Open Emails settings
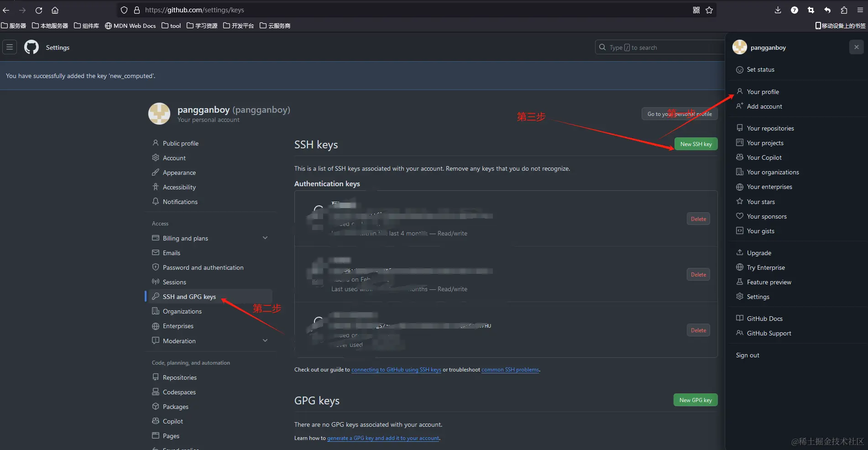The width and height of the screenshot is (868, 450). (x=172, y=253)
